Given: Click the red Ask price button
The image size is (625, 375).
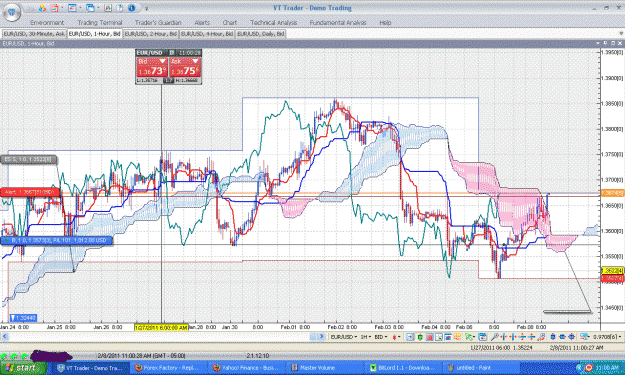Looking at the screenshot, I should tap(185, 67).
